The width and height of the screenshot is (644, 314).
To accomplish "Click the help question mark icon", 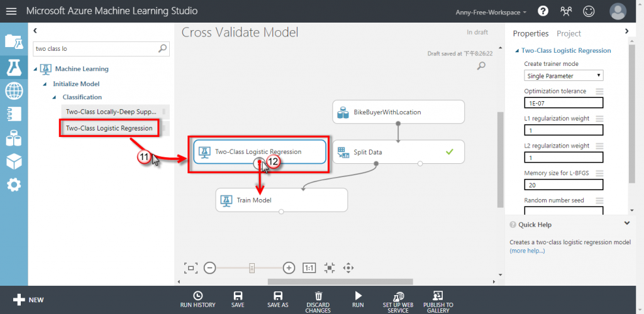I will click(x=543, y=11).
